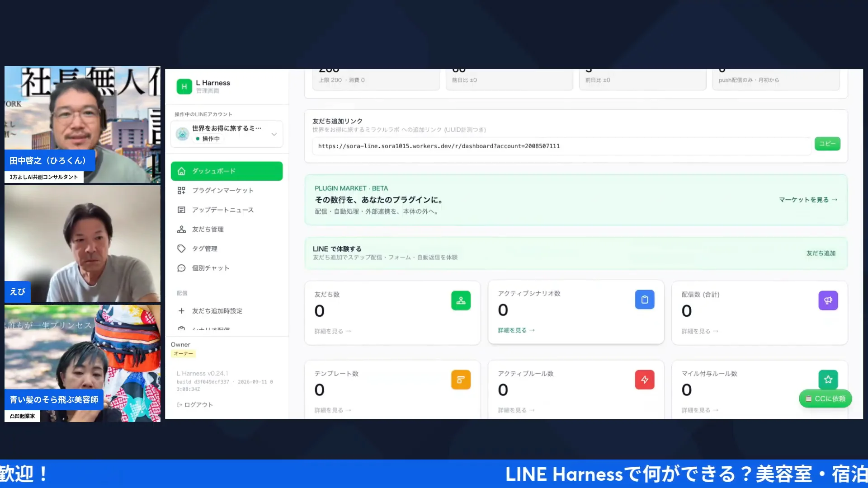
Task: Click the LINE account avatar icon
Action: pos(182,134)
